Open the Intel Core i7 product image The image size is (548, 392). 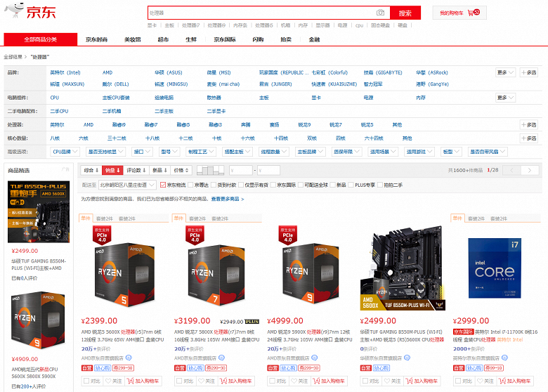pyautogui.click(x=495, y=268)
